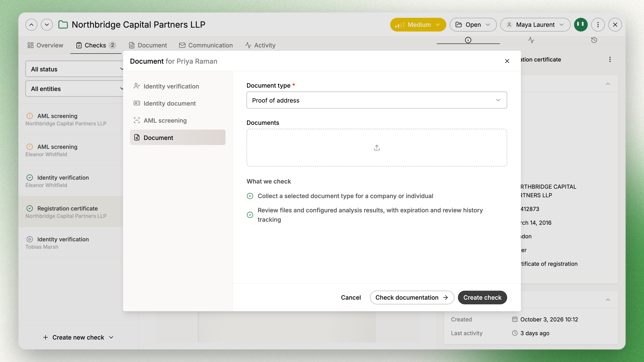
Task: Open Check documentation link
Action: pos(412,297)
